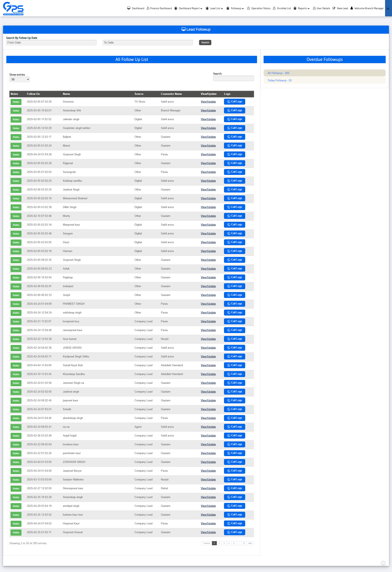This screenshot has height=572, width=392.
Task: Open Call Logs for Dilbir Singh
Action: (x=234, y=207)
